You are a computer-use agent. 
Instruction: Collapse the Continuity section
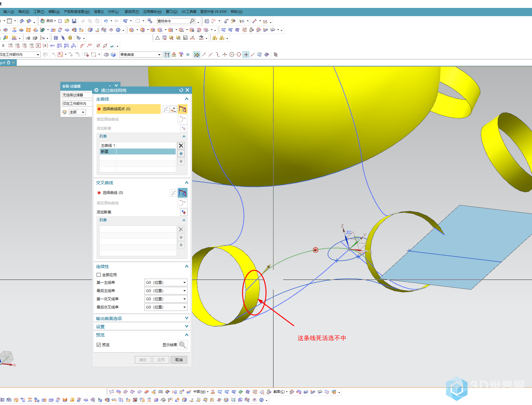[187, 266]
